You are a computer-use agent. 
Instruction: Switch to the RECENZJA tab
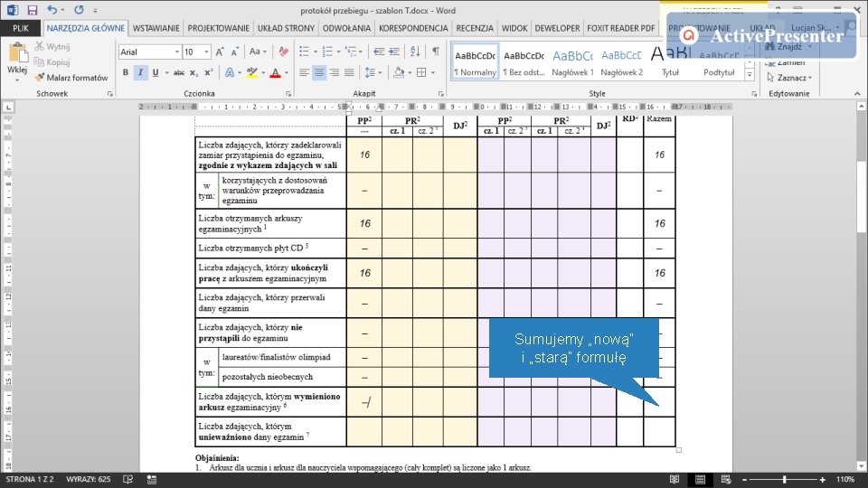coord(475,28)
